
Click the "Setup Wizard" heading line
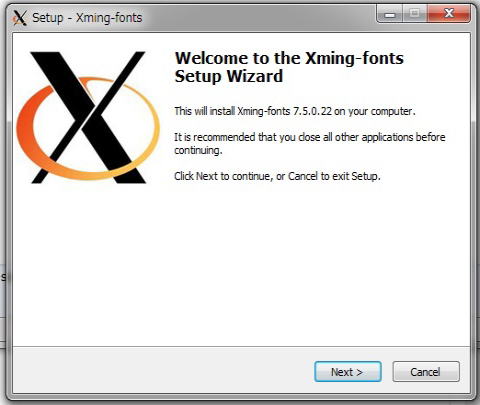click(x=229, y=76)
